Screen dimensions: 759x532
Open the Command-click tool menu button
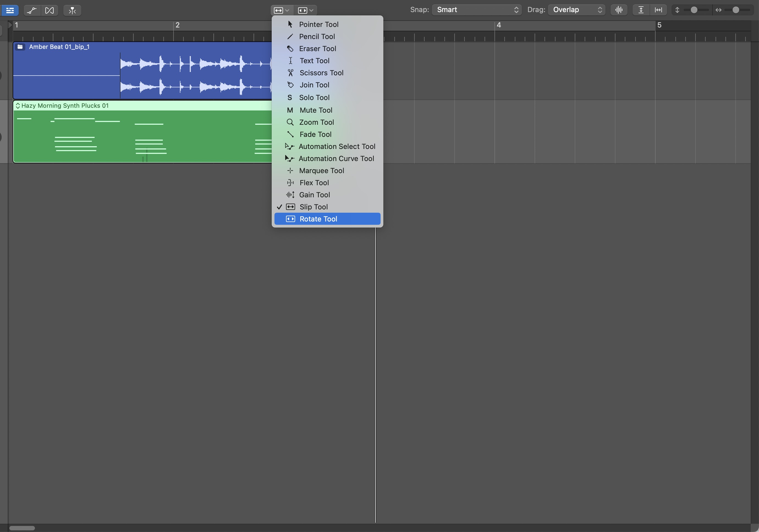pos(306,10)
